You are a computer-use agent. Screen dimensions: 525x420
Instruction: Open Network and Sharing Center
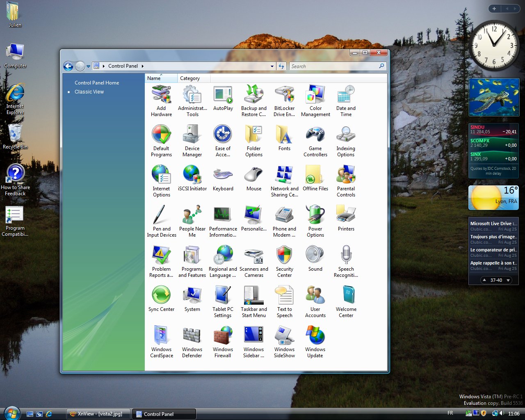[284, 181]
